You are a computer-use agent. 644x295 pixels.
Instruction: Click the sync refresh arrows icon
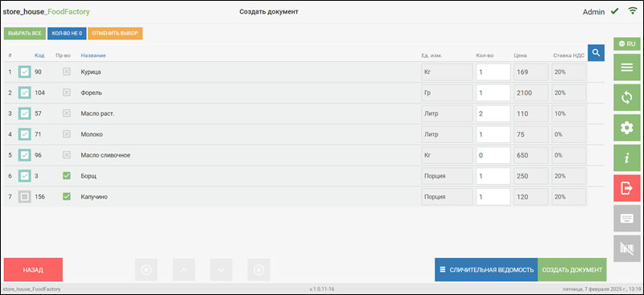(x=627, y=97)
